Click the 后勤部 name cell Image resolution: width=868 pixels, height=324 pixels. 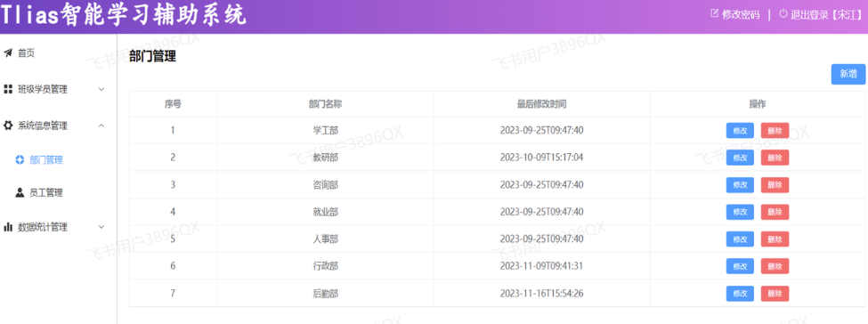tap(325, 294)
